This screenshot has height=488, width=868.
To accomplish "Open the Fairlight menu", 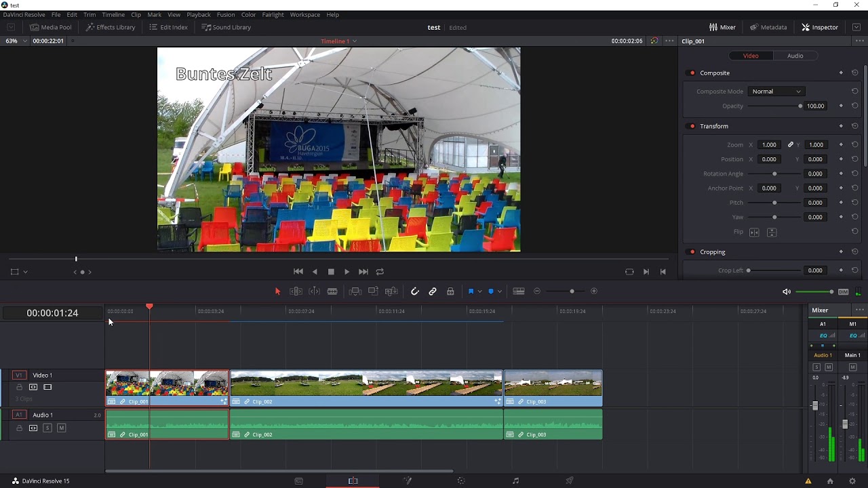I will 273,15.
